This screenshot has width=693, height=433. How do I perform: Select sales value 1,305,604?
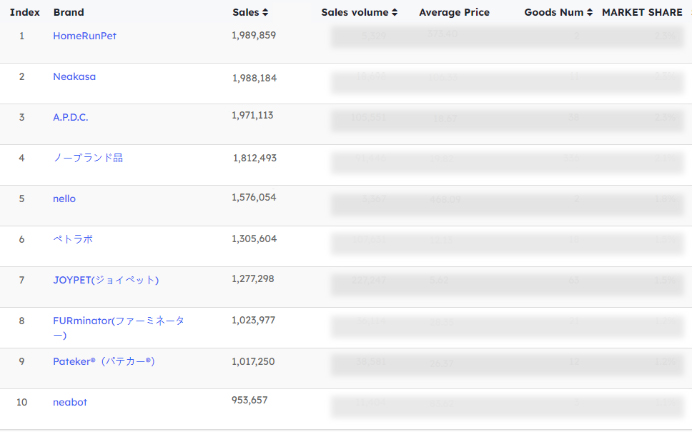pos(254,239)
